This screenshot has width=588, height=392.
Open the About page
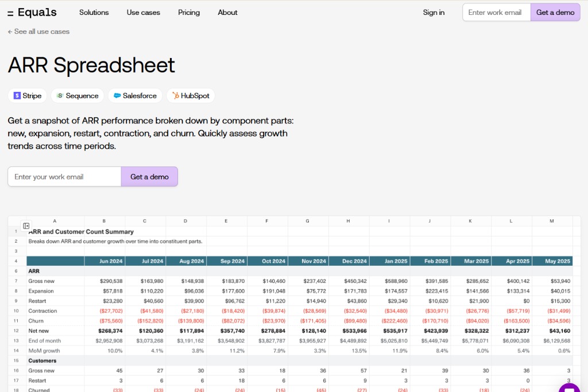pos(227,13)
